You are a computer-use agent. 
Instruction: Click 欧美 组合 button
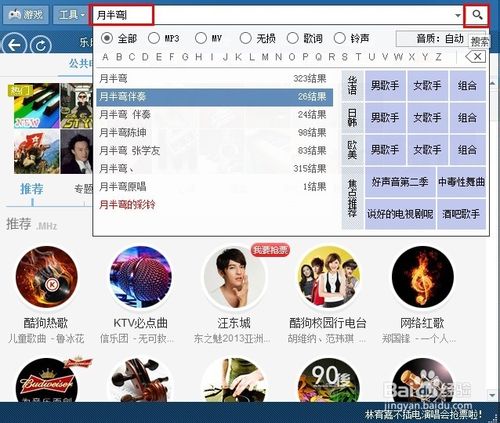point(467,150)
